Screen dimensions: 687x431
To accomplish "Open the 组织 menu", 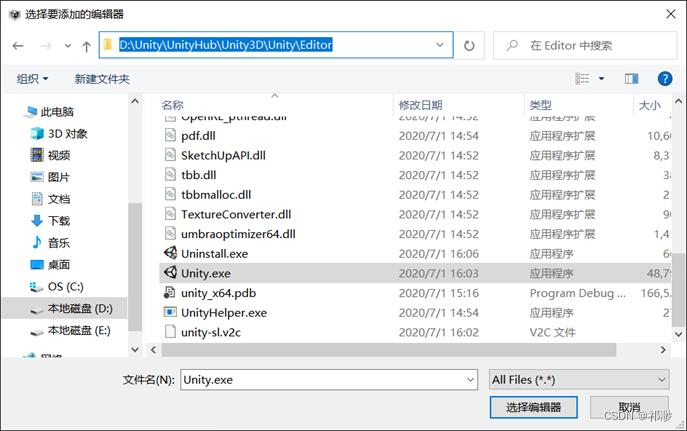I will click(x=32, y=79).
